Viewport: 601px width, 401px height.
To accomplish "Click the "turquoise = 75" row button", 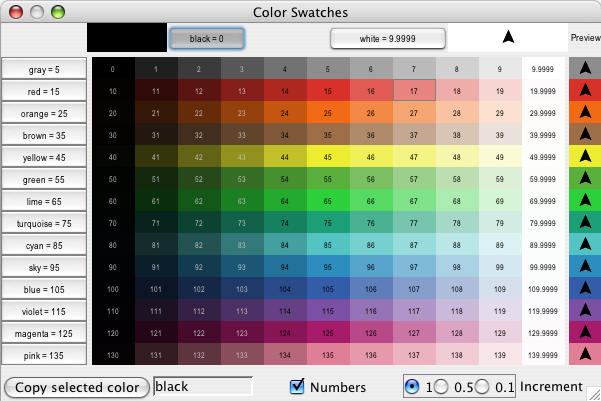I will point(44,223).
